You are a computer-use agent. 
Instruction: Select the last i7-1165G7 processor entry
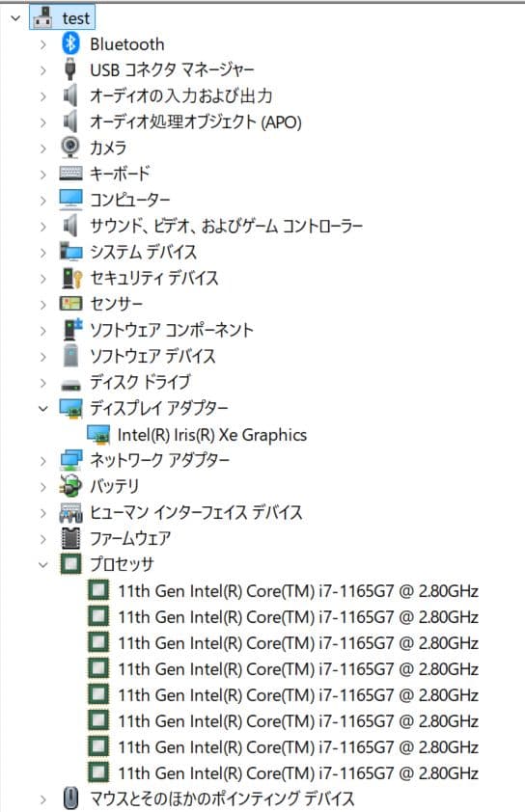(x=298, y=772)
